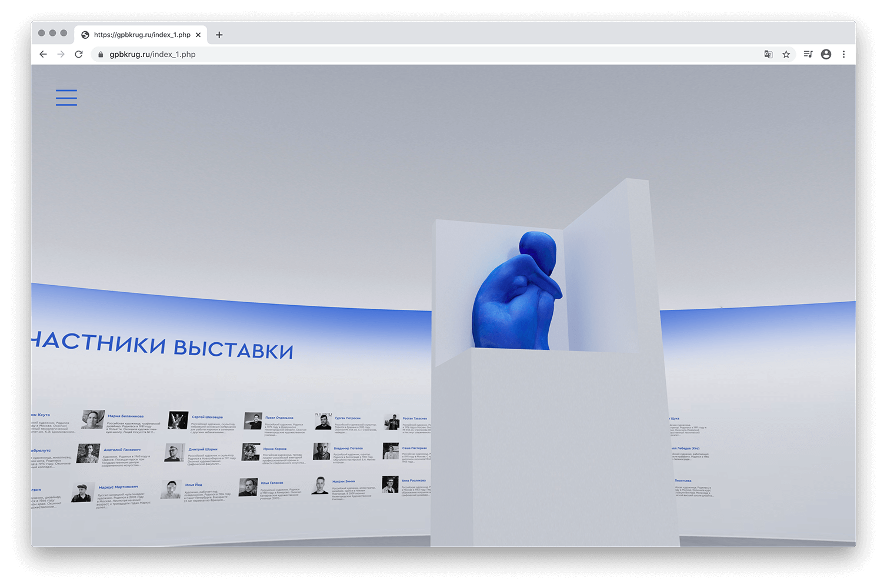
Task: Click the translate page icon
Action: pyautogui.click(x=768, y=54)
